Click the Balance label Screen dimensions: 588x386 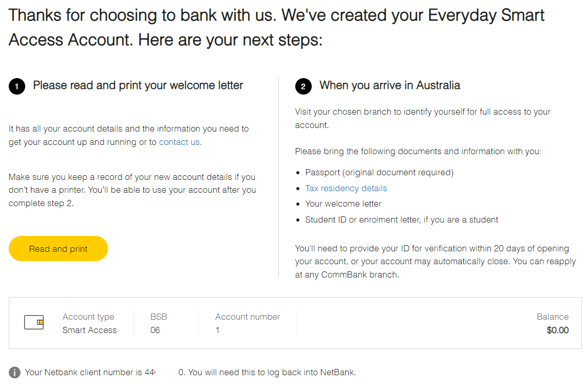click(x=553, y=317)
